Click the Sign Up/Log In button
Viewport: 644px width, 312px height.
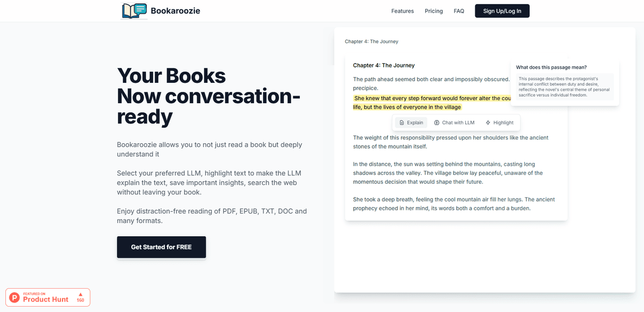(x=502, y=11)
